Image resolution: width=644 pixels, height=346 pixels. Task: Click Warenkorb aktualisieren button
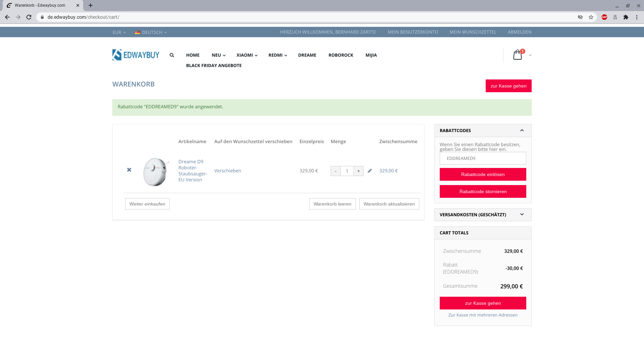(x=389, y=204)
